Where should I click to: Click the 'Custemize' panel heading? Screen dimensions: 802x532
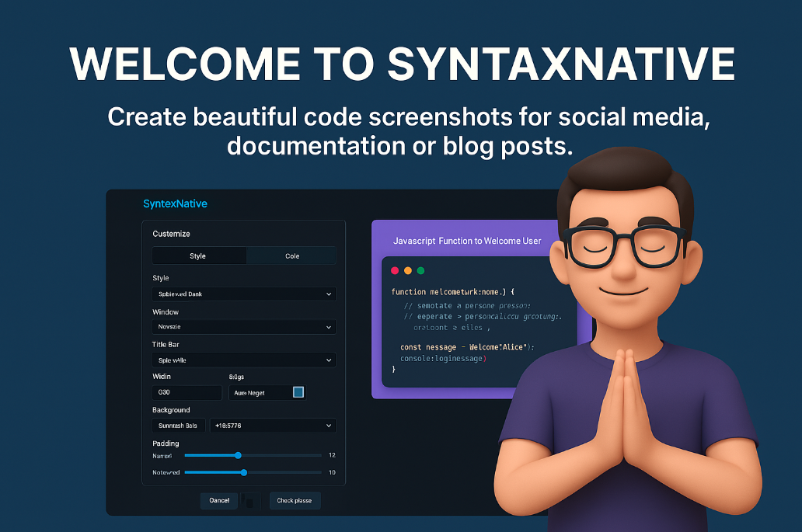pyautogui.click(x=171, y=234)
